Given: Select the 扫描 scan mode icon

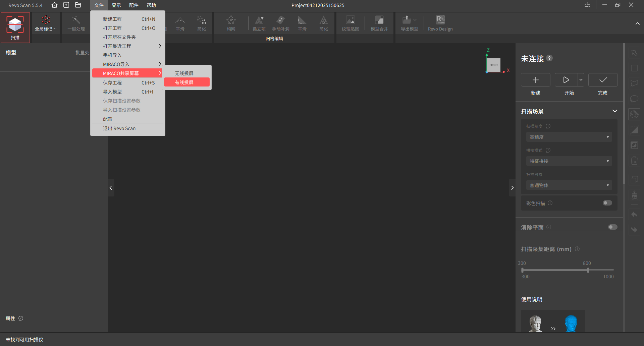Looking at the screenshot, I should [15, 27].
